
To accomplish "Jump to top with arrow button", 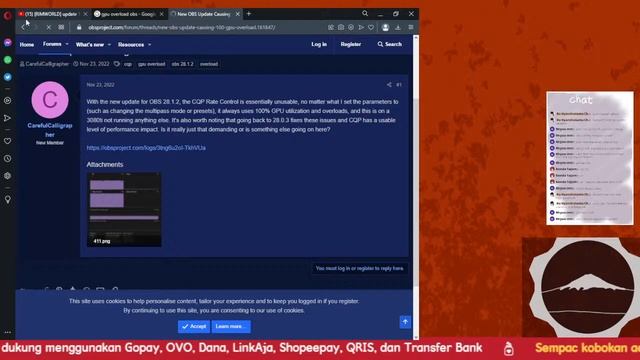I will pos(405,322).
